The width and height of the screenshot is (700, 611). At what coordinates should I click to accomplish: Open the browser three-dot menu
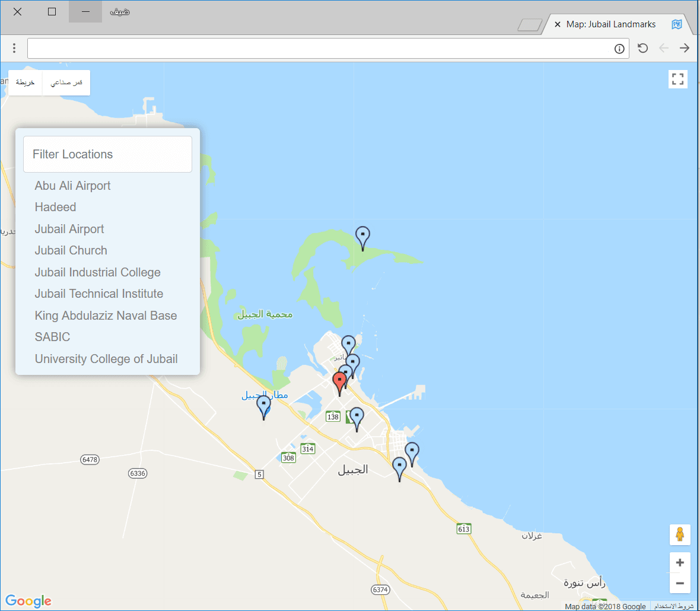[14, 48]
